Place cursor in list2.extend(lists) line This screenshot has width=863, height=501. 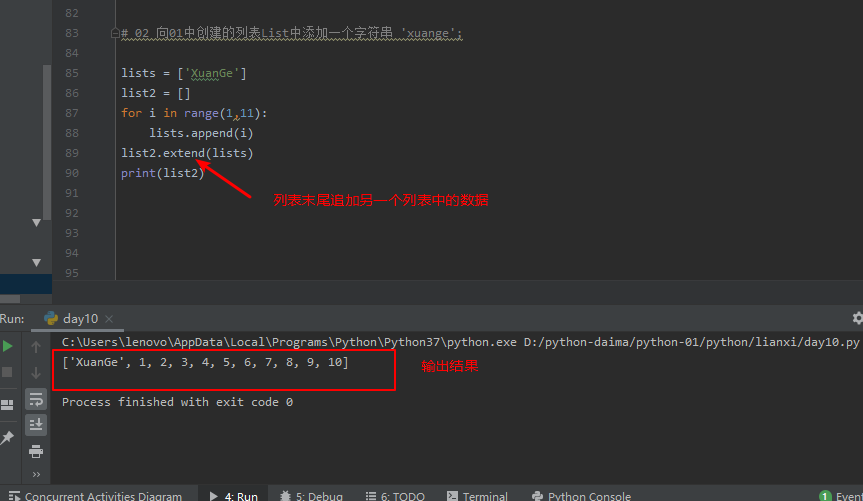(187, 153)
